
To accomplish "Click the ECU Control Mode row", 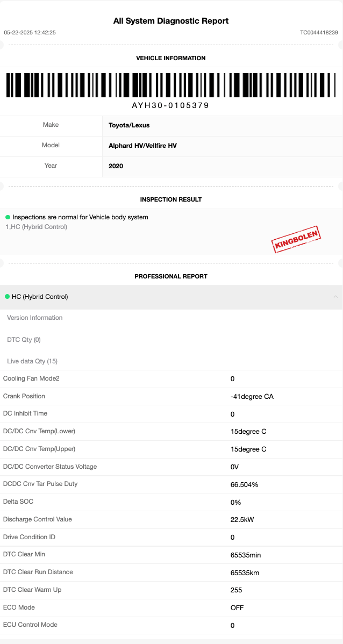I will (x=171, y=625).
